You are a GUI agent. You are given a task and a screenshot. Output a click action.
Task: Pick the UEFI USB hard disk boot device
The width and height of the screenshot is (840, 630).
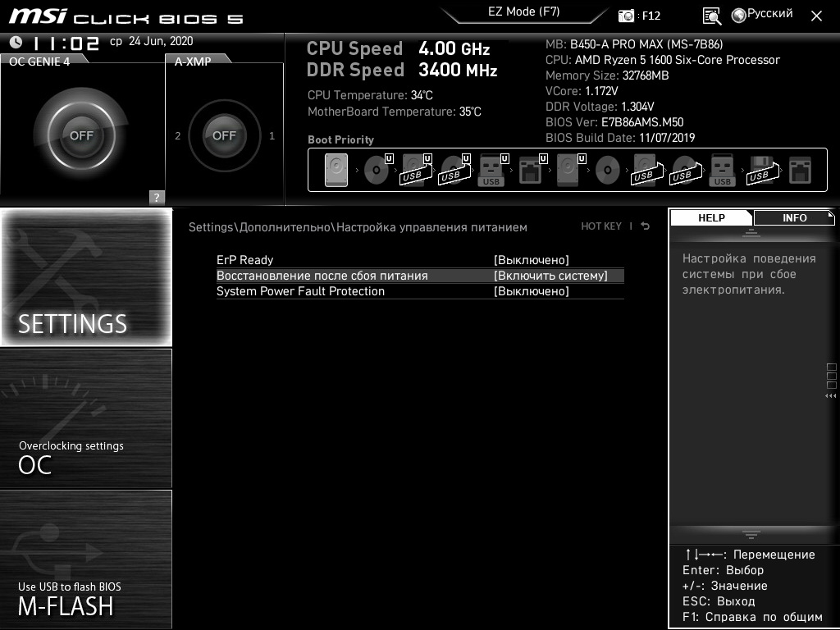pyautogui.click(x=416, y=171)
